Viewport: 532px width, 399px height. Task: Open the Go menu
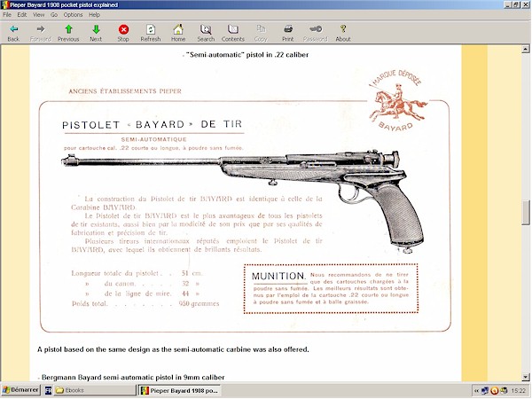[54, 14]
